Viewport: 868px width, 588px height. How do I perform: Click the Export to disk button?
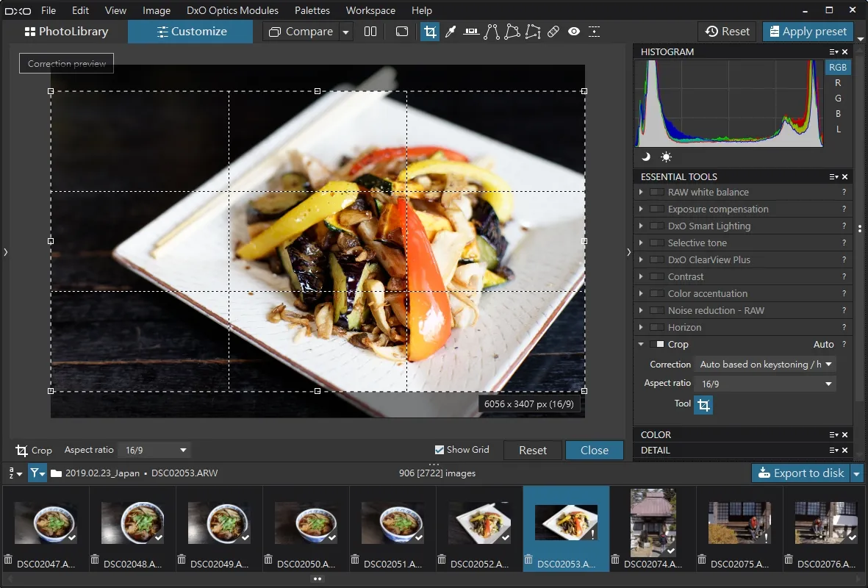(801, 473)
